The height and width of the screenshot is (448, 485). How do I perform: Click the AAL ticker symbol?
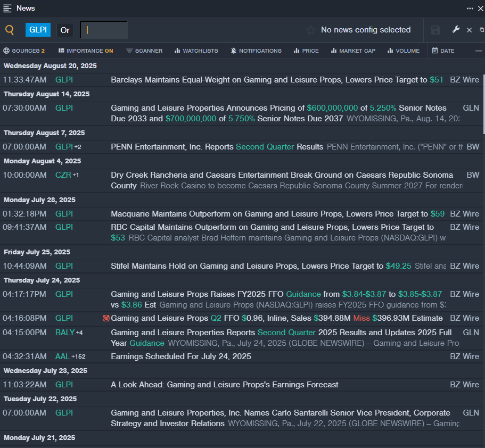point(62,356)
